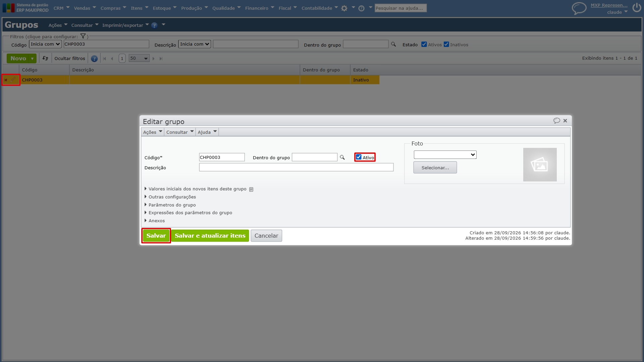Click the filter funnel configuration icon

point(83,36)
